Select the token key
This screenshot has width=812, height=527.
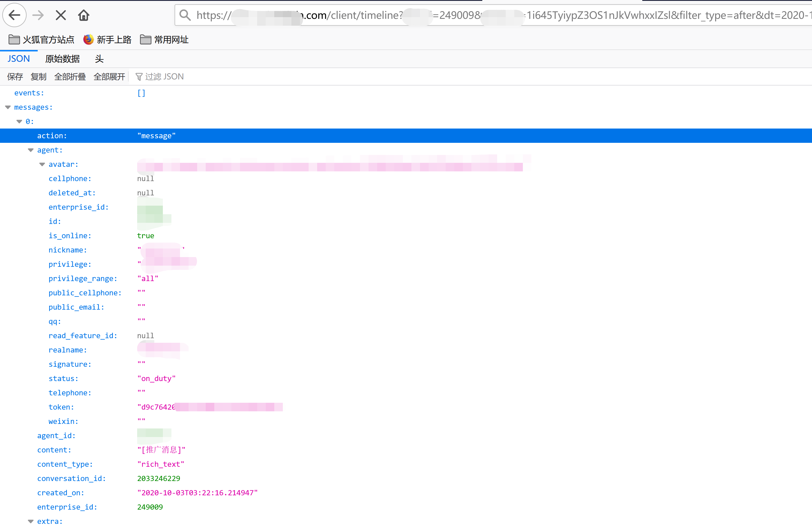pos(61,407)
